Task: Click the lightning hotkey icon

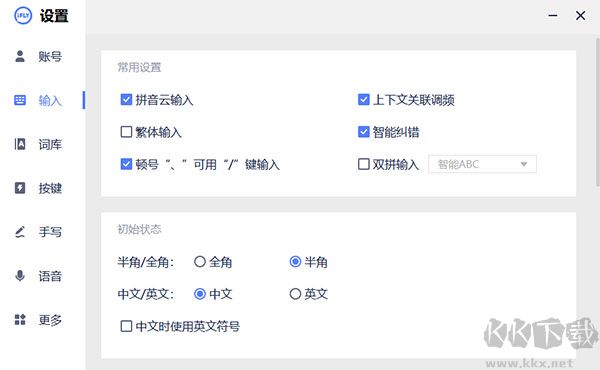Action: tap(20, 188)
